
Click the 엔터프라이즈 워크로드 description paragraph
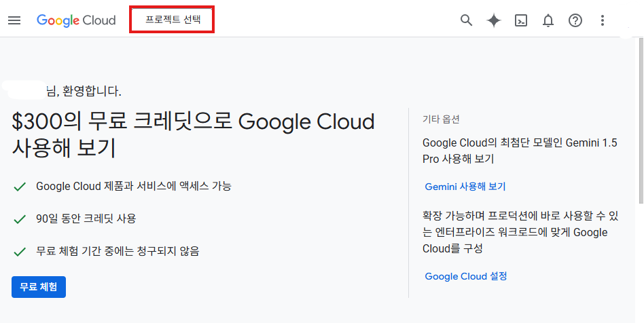coord(520,232)
